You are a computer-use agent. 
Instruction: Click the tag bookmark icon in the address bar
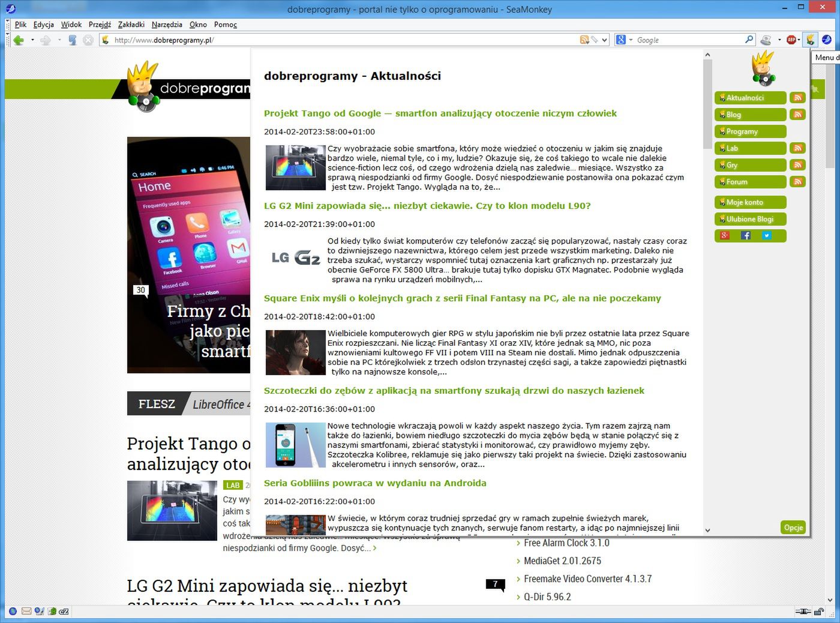point(594,40)
